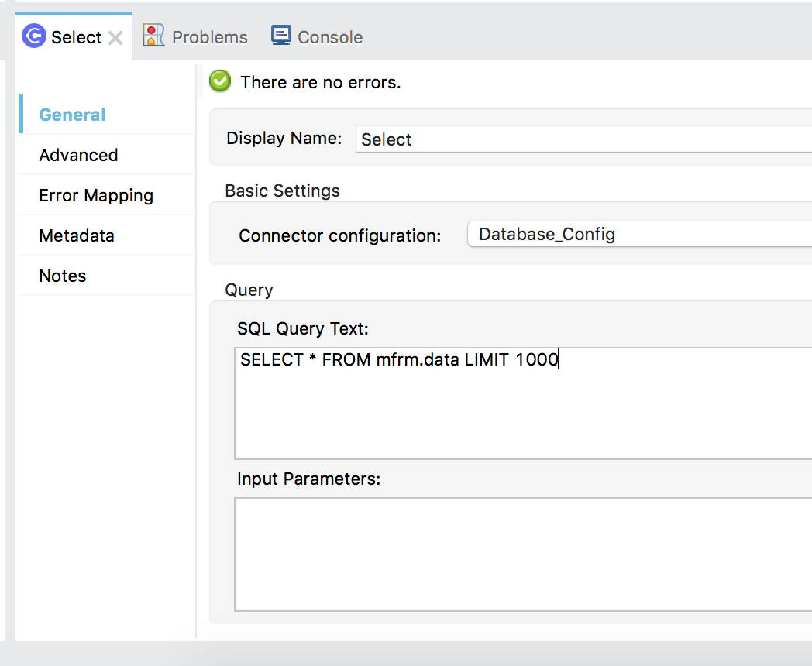Select the General settings section

[72, 115]
